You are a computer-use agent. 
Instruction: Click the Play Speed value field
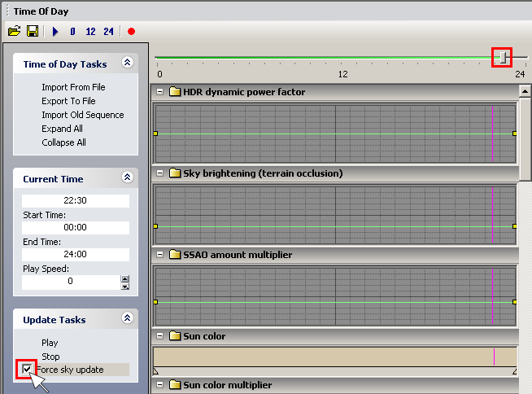tap(71, 282)
